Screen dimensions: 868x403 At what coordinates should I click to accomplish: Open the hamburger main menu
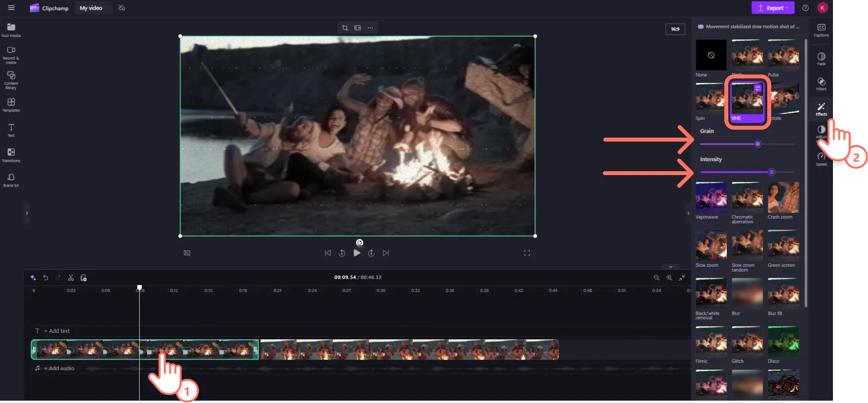[11, 8]
